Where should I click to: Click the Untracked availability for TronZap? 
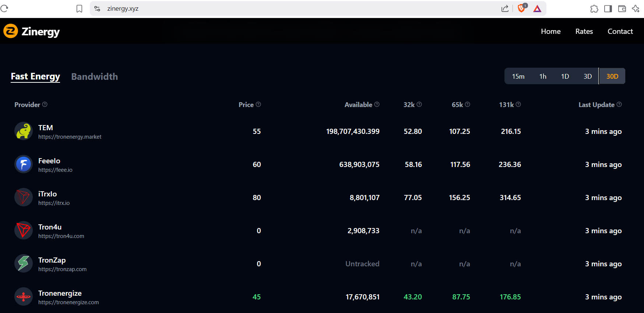[362, 264]
